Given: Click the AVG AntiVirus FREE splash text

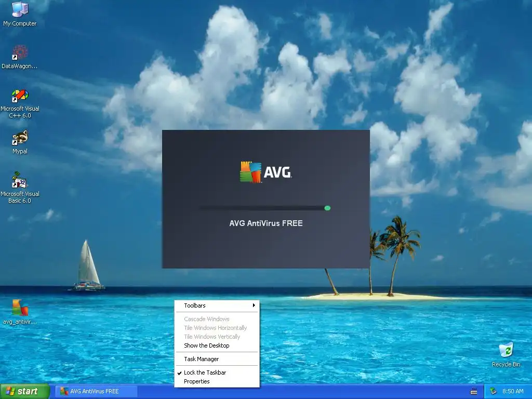Looking at the screenshot, I should 266,223.
